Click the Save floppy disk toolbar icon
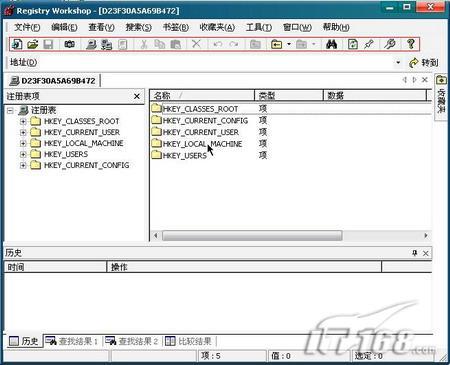Screen dimensions: 450x365 pyautogui.click(x=48, y=44)
